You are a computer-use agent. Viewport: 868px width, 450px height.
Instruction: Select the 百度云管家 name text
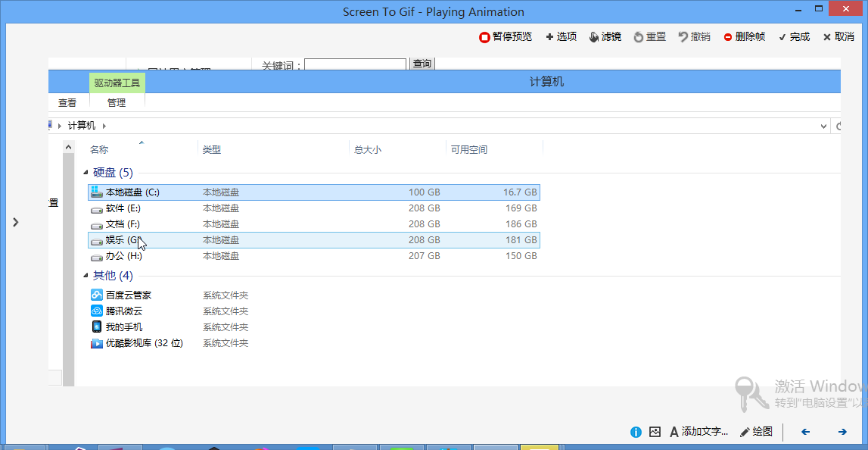[129, 295]
